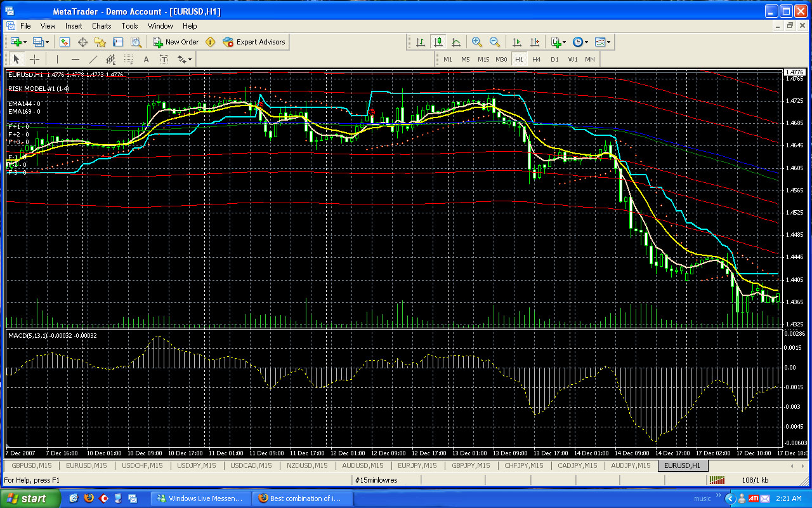
Task: Open the Indicators list dropdown
Action: pyautogui.click(x=563, y=42)
